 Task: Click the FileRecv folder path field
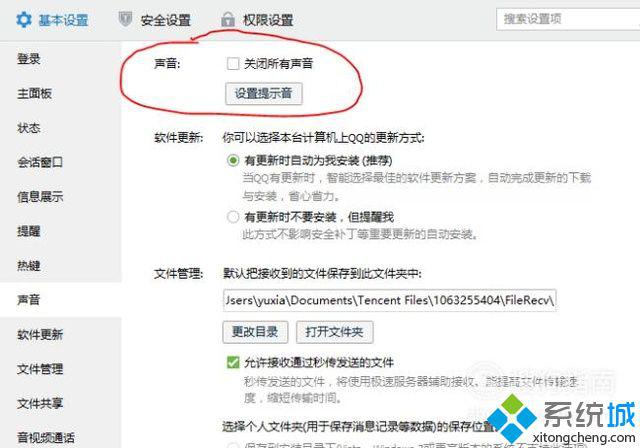pyautogui.click(x=389, y=300)
